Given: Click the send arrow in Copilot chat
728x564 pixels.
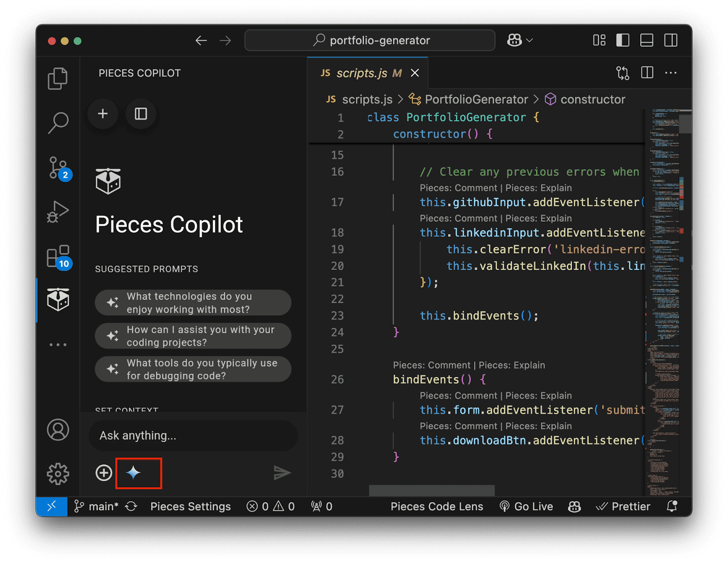Looking at the screenshot, I should [282, 472].
